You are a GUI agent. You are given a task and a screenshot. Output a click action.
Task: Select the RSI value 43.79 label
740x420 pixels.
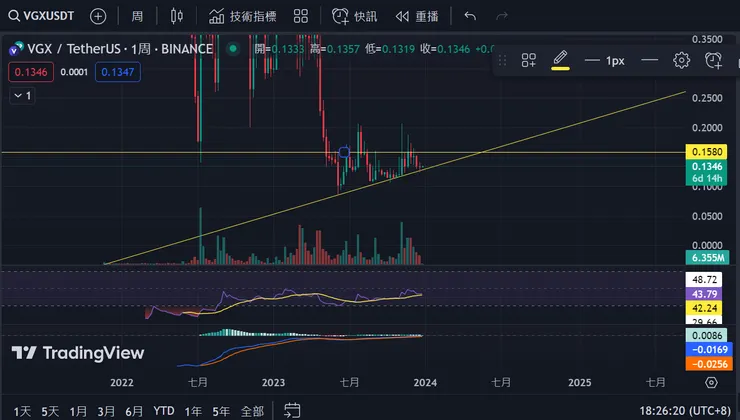tap(704, 294)
